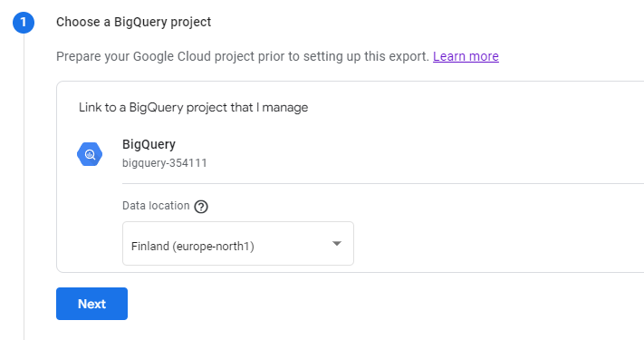Open the Finland (europe-north1) combo box

click(x=238, y=243)
